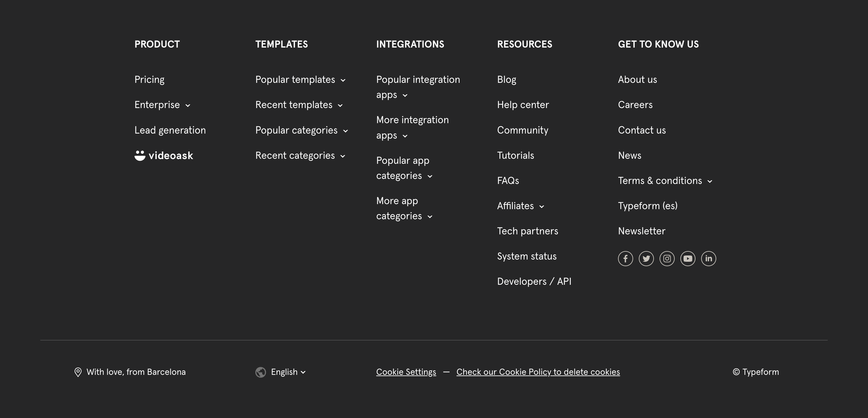Check the Cookie Policy link
Viewport: 868px width, 418px height.
[x=538, y=372]
